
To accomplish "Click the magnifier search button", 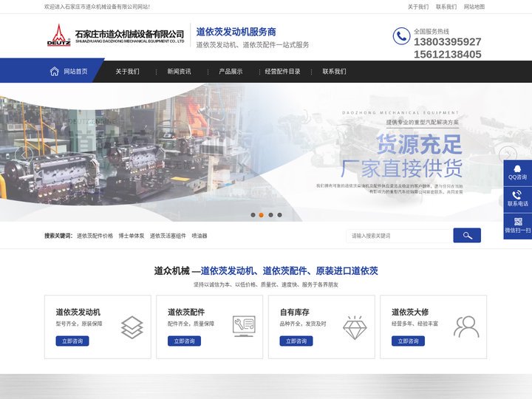I will pos(467,236).
